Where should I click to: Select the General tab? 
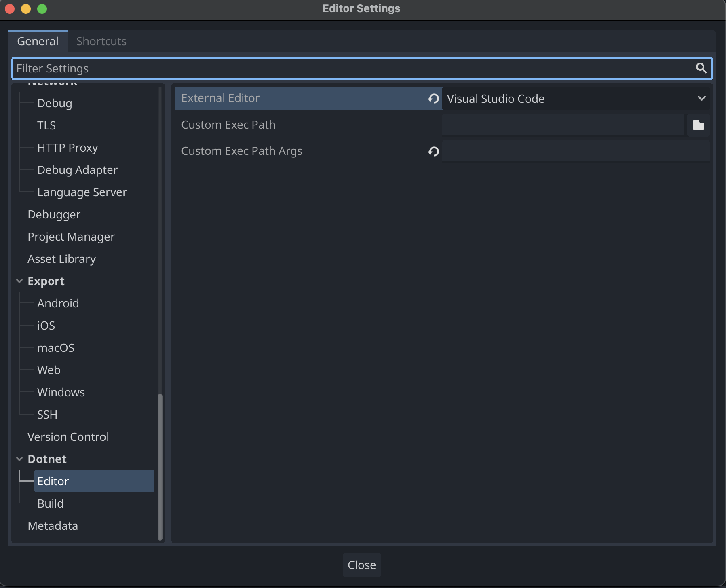(38, 41)
